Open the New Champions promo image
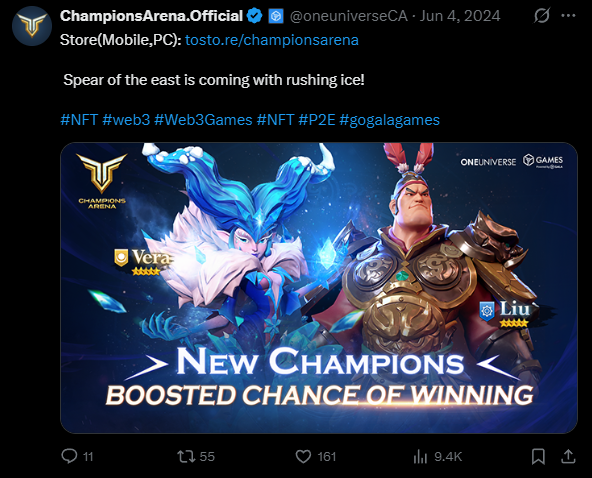Image resolution: width=592 pixels, height=478 pixels. pos(319,288)
